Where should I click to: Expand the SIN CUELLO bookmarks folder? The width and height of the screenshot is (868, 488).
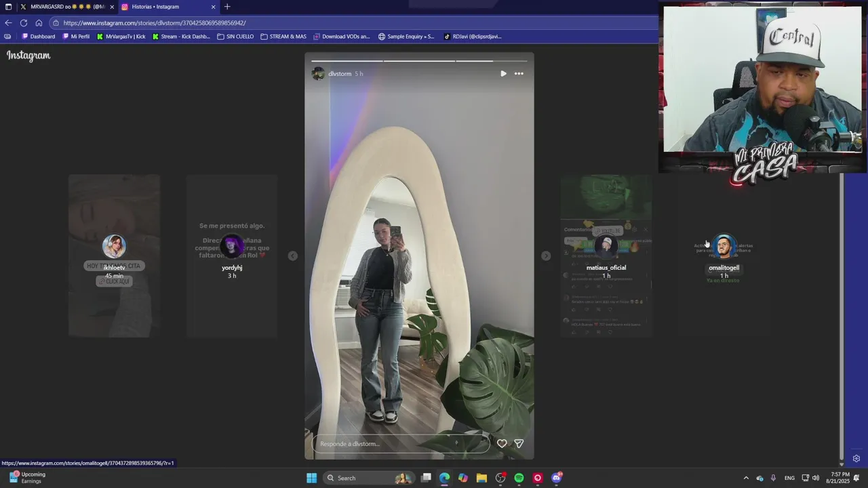(235, 37)
